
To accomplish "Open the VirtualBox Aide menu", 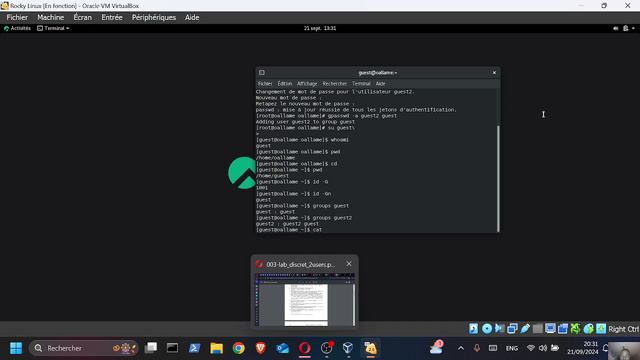I will tap(192, 18).
